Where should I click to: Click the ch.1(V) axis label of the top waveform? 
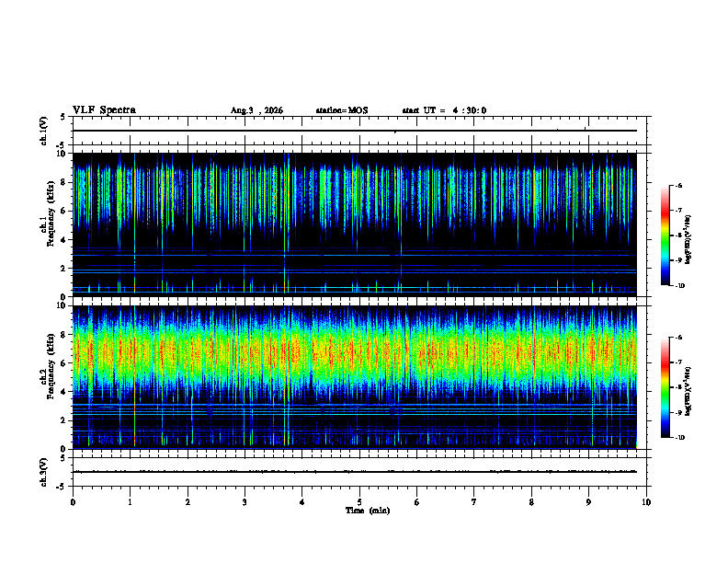(44, 131)
